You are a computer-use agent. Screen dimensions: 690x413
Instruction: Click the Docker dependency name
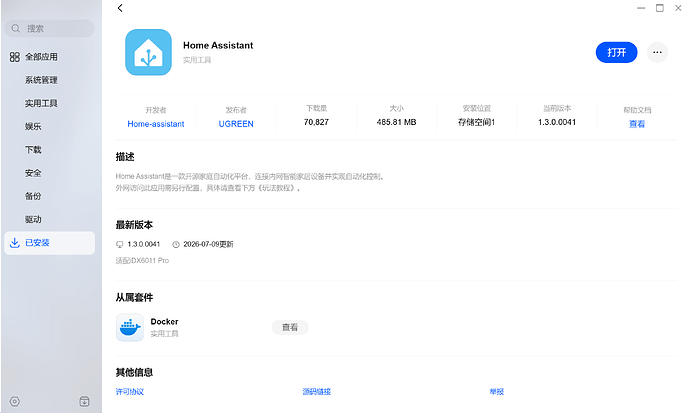tap(164, 322)
